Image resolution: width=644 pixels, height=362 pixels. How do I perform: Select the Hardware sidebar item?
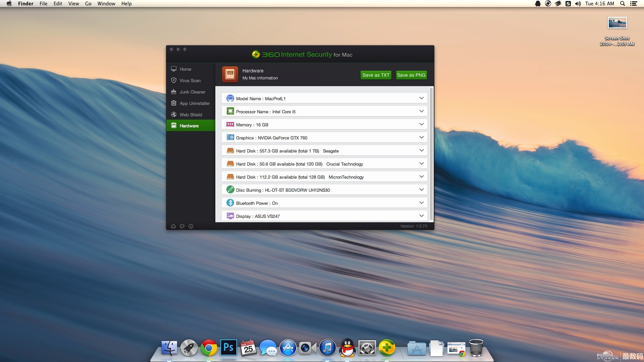[x=191, y=126]
